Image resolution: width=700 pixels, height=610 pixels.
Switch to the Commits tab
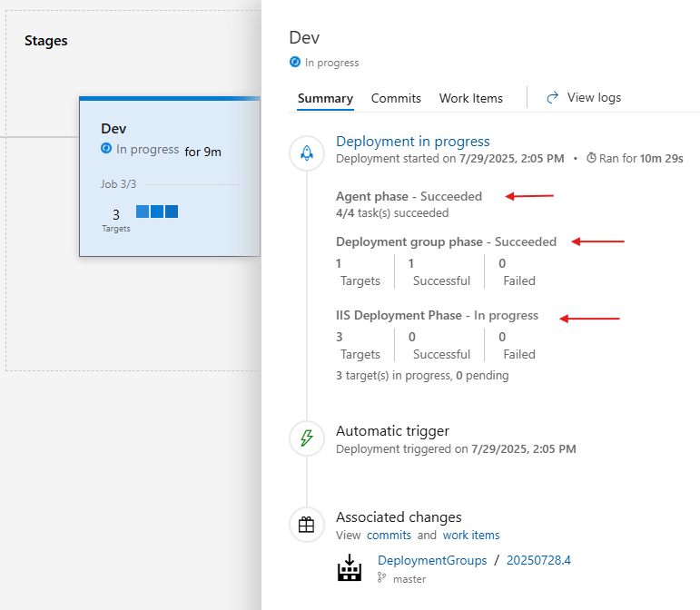396,98
